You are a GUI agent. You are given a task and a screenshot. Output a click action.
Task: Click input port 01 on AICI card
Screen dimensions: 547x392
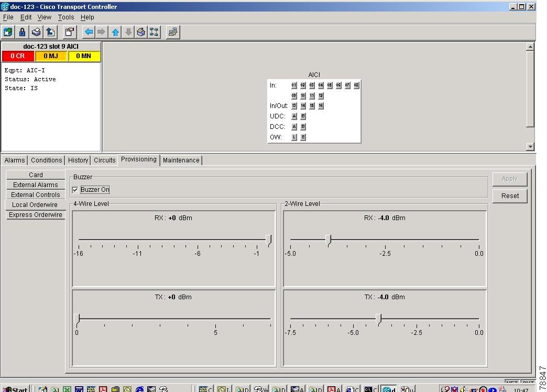(294, 85)
